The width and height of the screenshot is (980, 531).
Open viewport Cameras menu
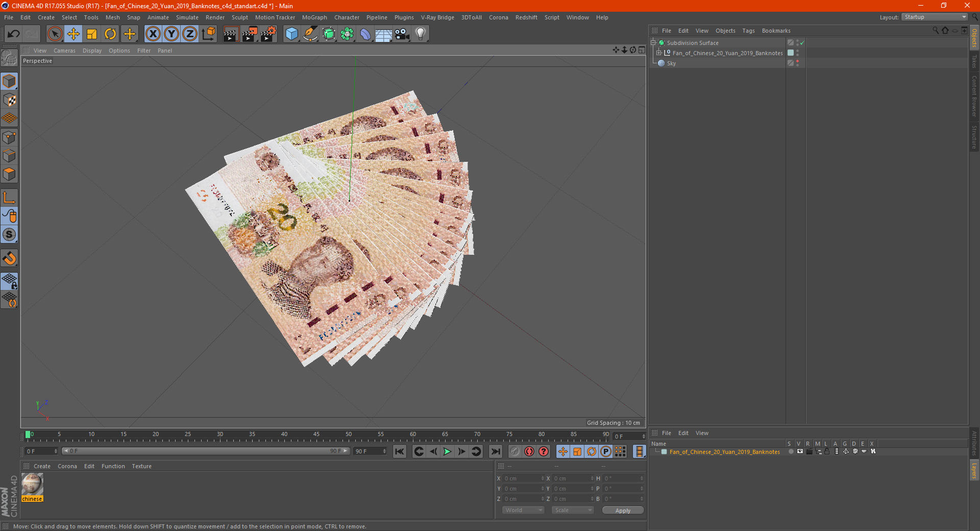coord(64,51)
